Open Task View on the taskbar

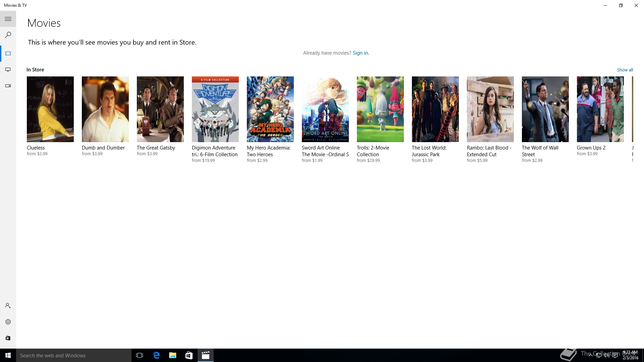pos(140,355)
